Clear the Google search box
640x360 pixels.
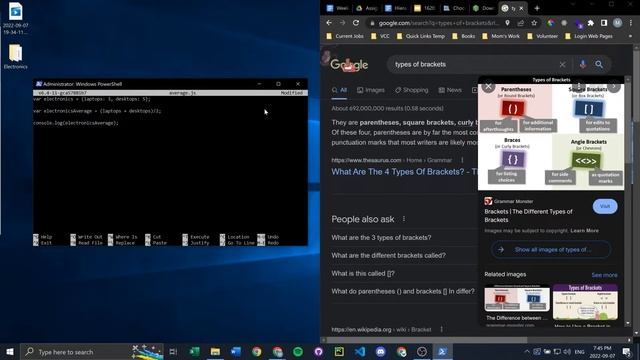[x=562, y=64]
